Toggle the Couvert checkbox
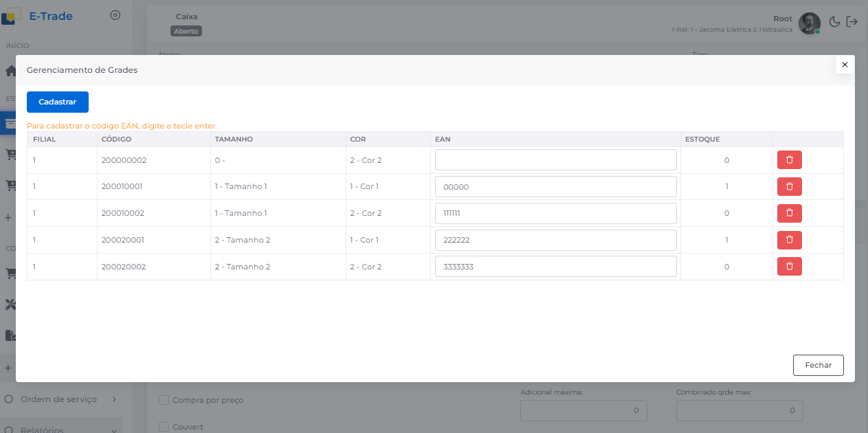This screenshot has width=868, height=433. click(164, 427)
